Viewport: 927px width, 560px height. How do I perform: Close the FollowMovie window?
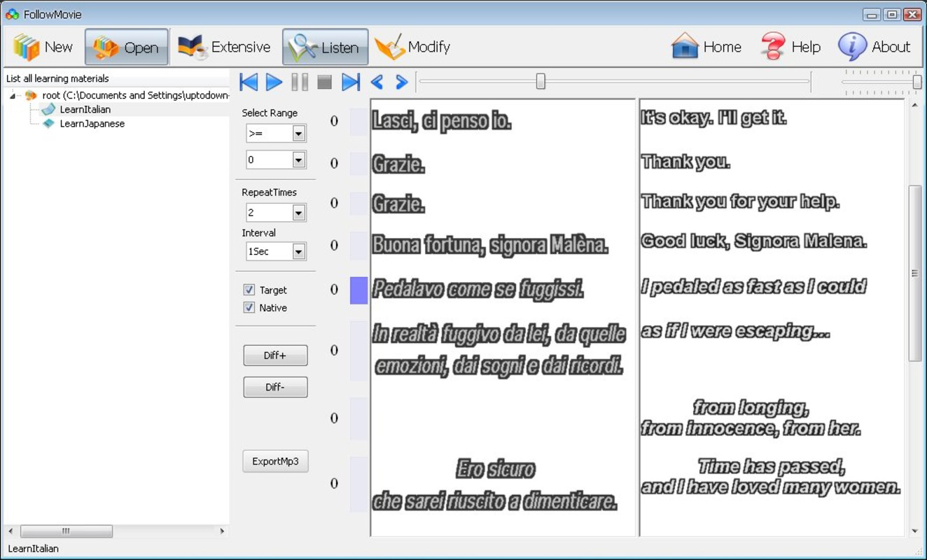[x=912, y=14]
